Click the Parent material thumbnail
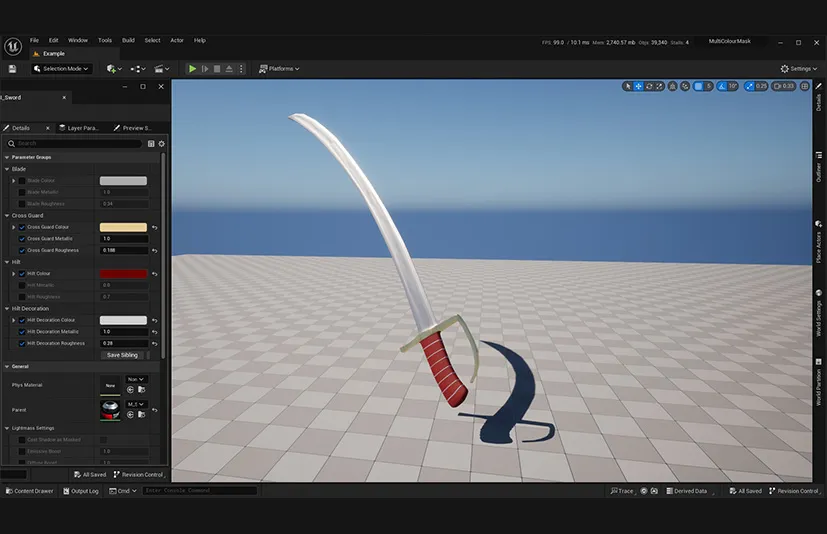827x534 pixels. 110,410
